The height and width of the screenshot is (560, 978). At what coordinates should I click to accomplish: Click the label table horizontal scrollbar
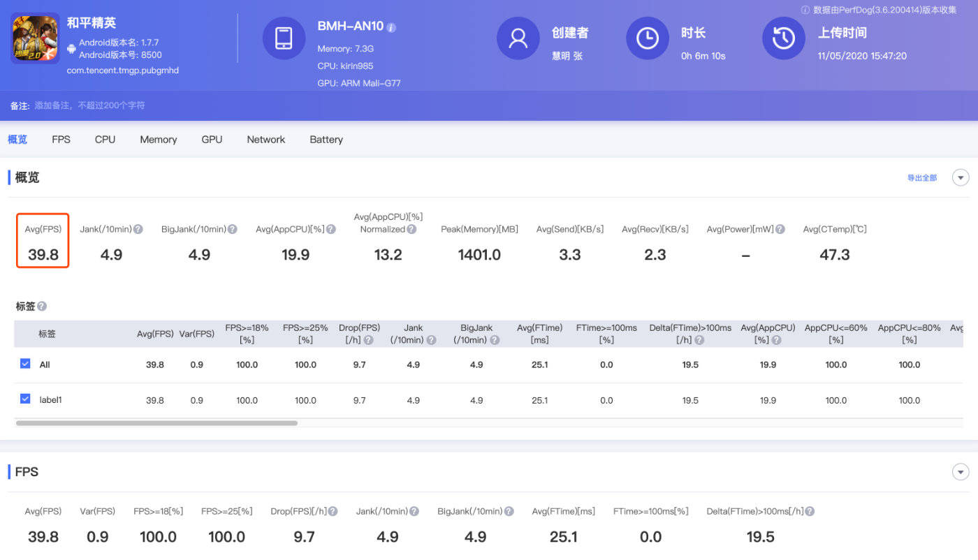coord(156,422)
